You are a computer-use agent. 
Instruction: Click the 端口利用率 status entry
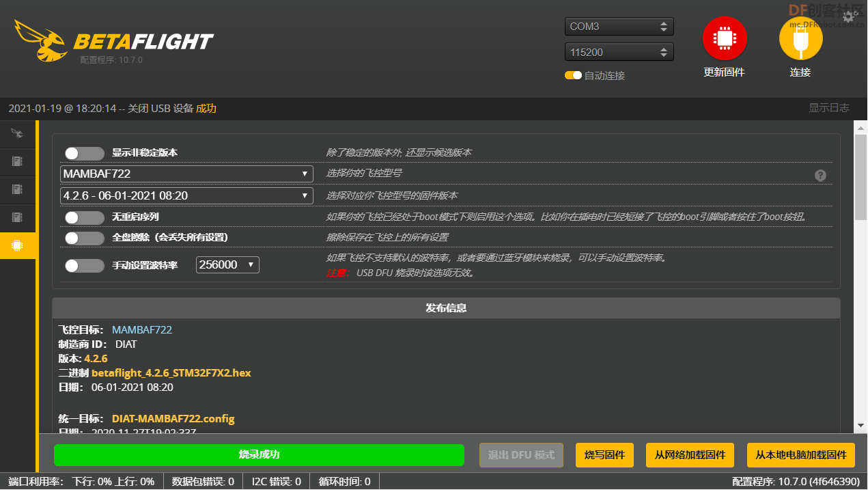81,482
